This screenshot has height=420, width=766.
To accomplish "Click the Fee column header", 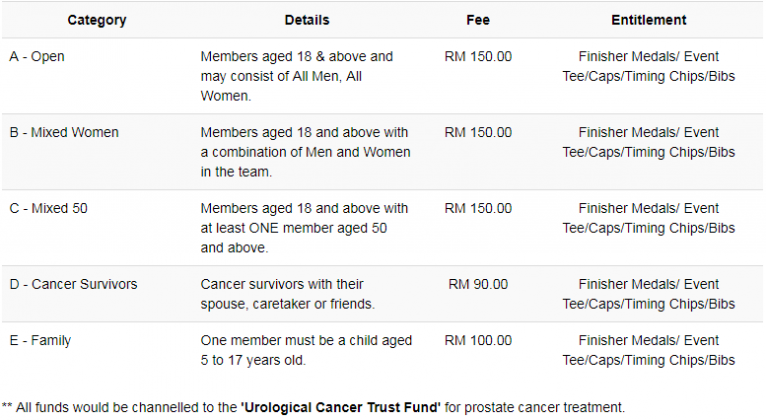I will click(478, 20).
